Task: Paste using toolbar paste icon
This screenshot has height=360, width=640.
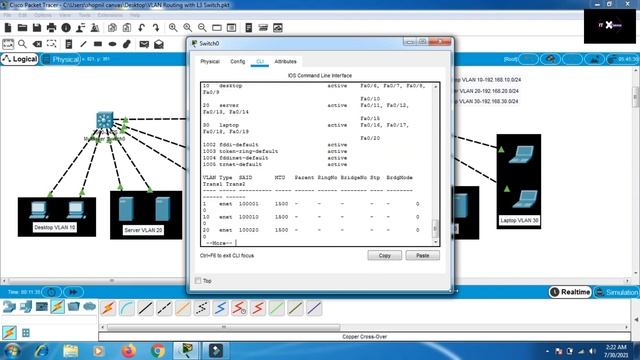Action: 127,28
